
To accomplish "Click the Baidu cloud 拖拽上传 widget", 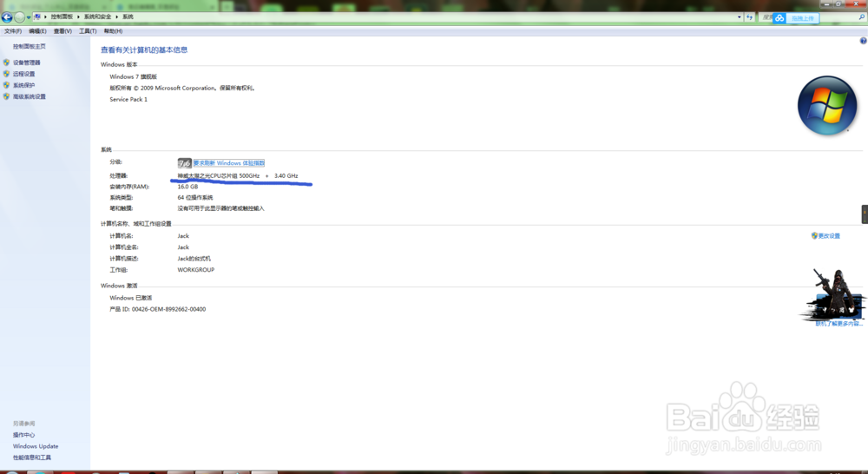I will click(796, 18).
